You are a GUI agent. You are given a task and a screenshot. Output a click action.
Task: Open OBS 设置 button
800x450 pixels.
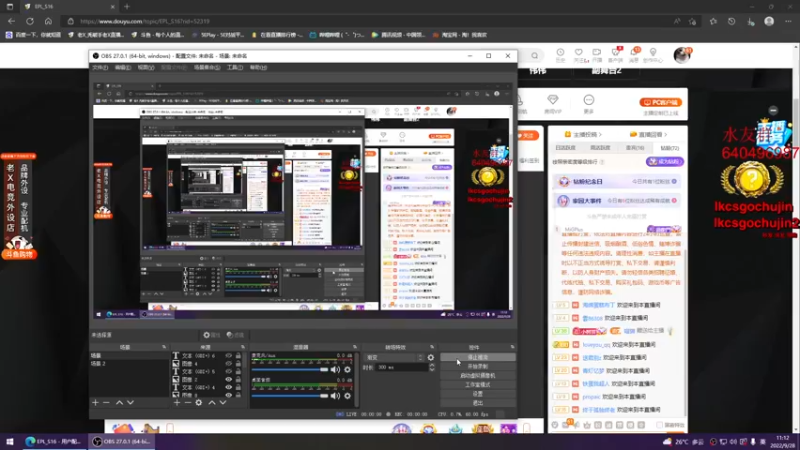pyautogui.click(x=478, y=394)
